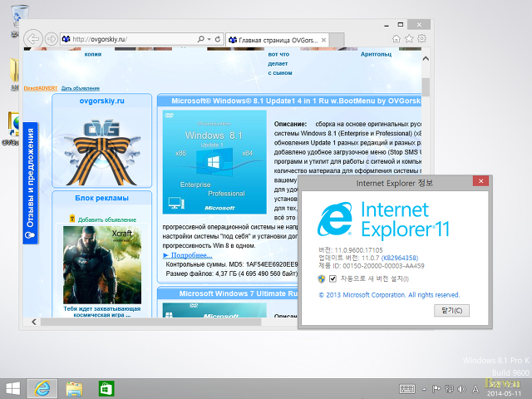Open the Windows Store taskbar icon
Viewport: 532px width, 399px height.
tap(106, 389)
